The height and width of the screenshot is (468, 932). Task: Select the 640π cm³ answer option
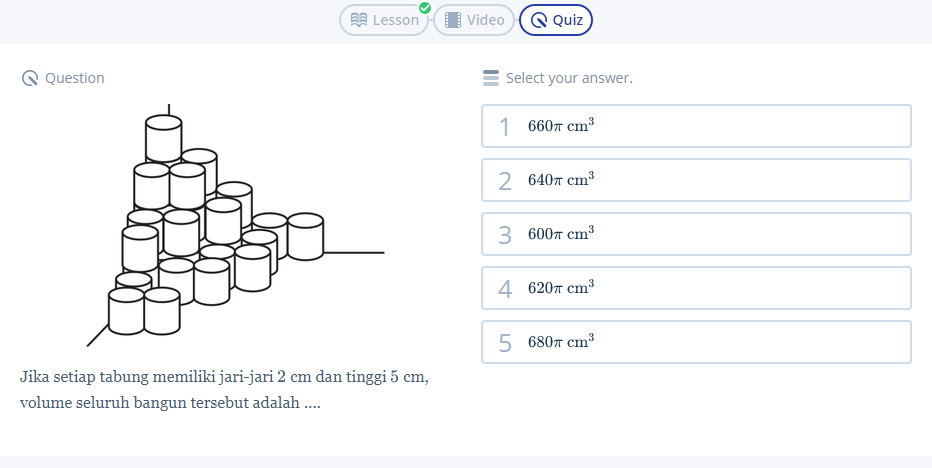696,180
